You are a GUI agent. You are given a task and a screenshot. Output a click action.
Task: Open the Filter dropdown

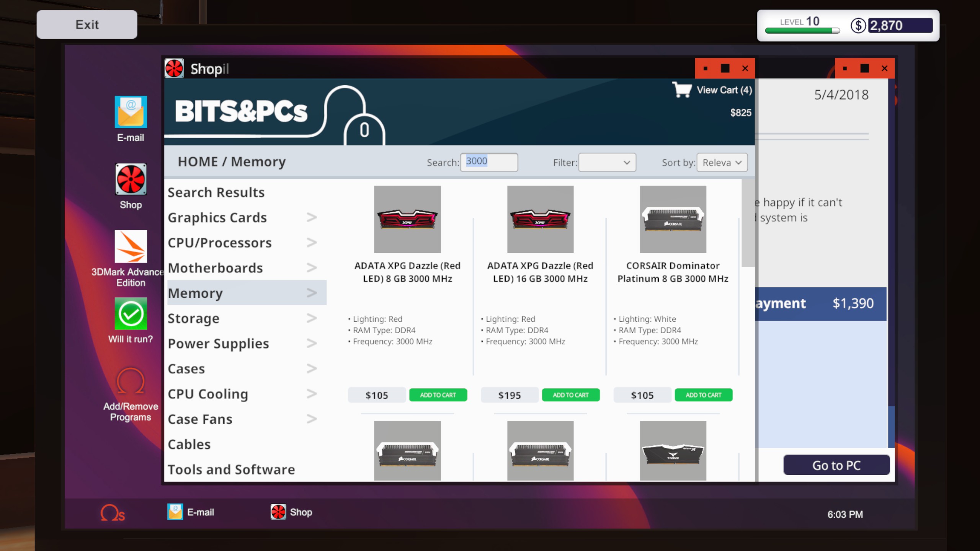[607, 163]
